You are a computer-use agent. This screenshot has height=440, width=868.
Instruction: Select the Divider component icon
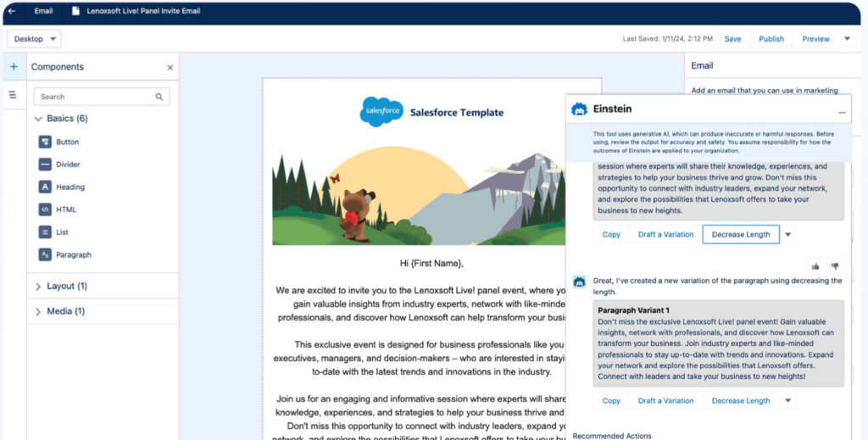coord(45,164)
